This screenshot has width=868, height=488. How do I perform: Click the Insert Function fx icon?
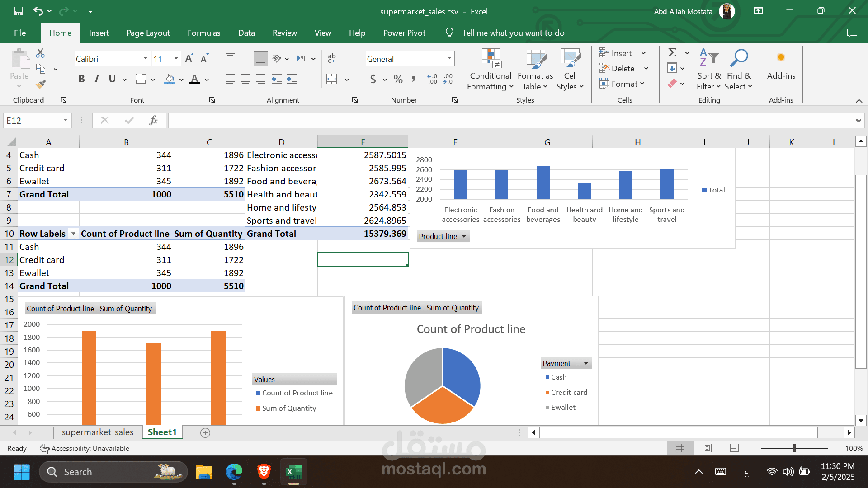[153, 120]
